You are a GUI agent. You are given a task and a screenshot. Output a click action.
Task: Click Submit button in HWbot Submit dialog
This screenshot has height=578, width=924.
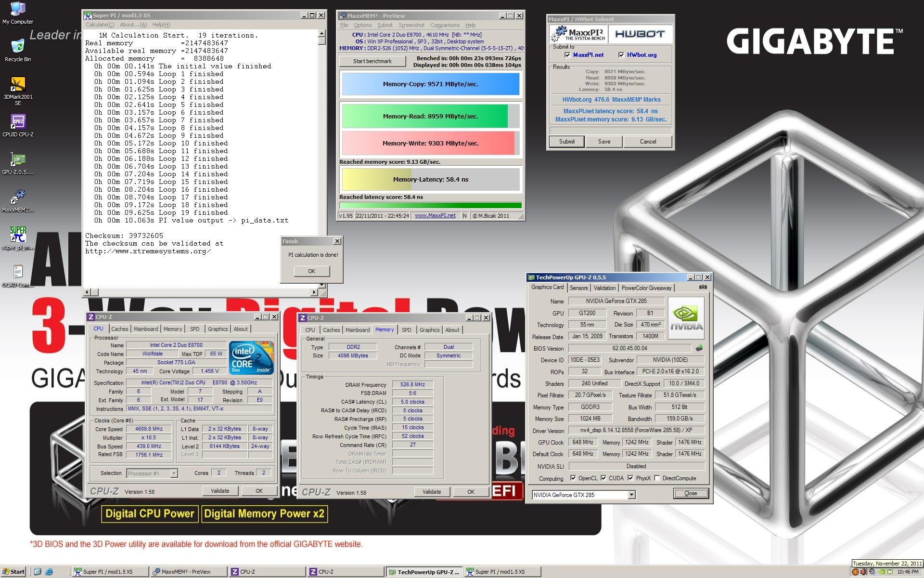[566, 142]
